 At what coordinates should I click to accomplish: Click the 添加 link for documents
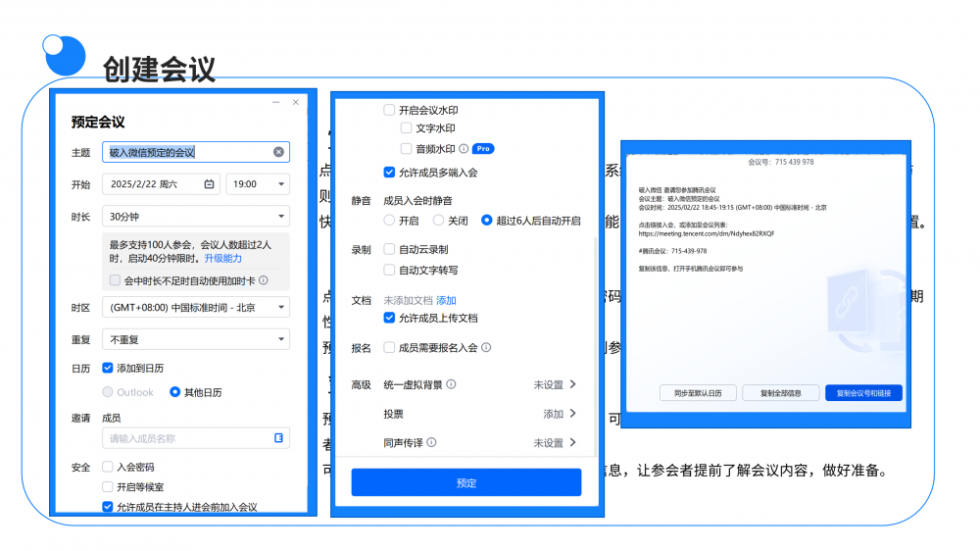click(x=446, y=300)
